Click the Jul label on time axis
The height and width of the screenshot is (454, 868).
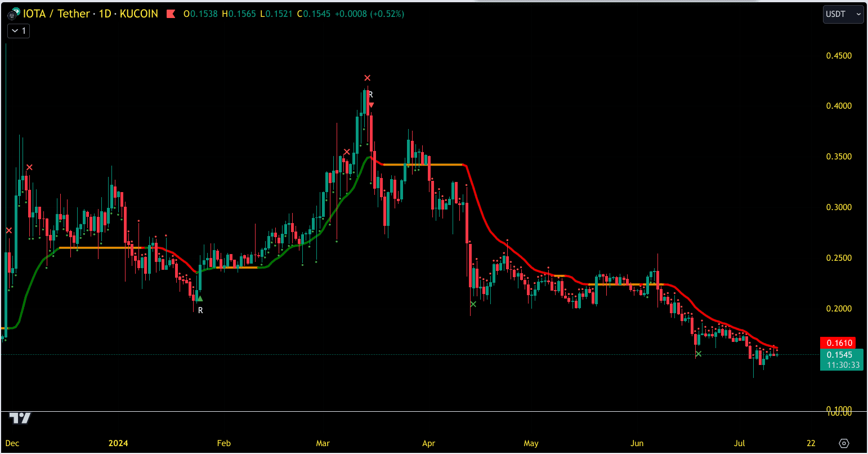739,443
